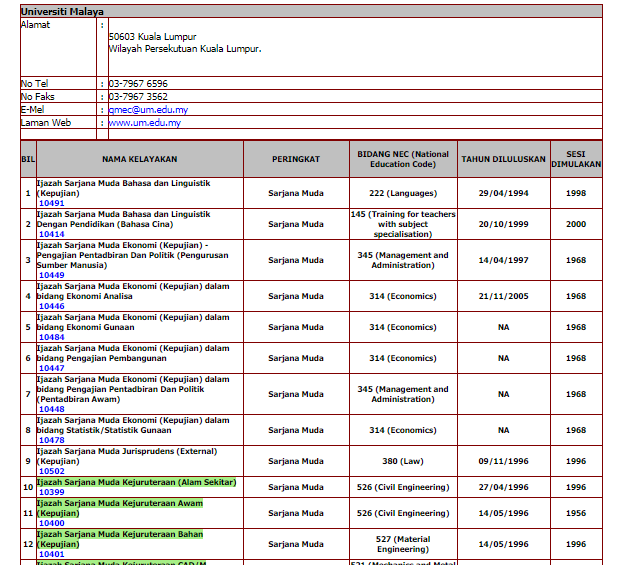Click the E-Mel label
622x565 pixels.
click(33, 110)
